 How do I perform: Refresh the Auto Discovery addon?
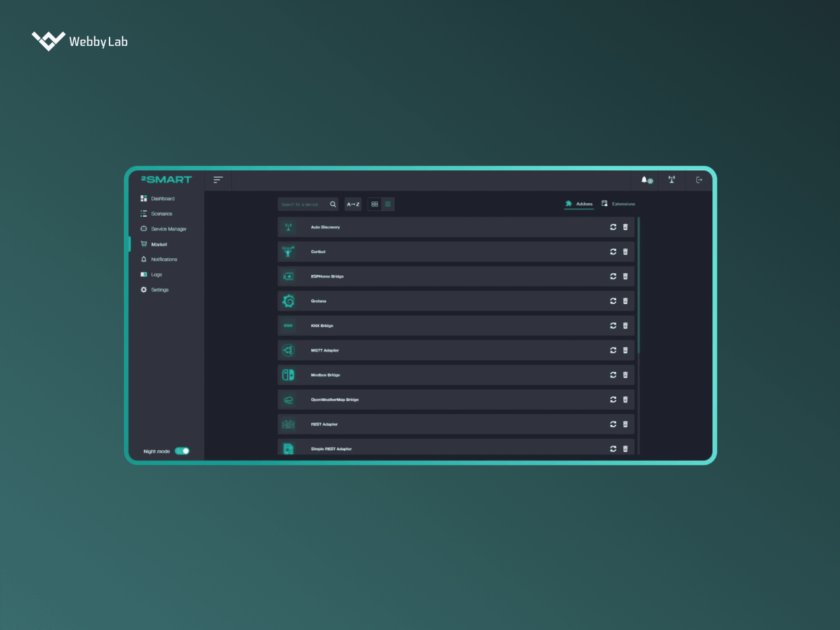(x=613, y=227)
